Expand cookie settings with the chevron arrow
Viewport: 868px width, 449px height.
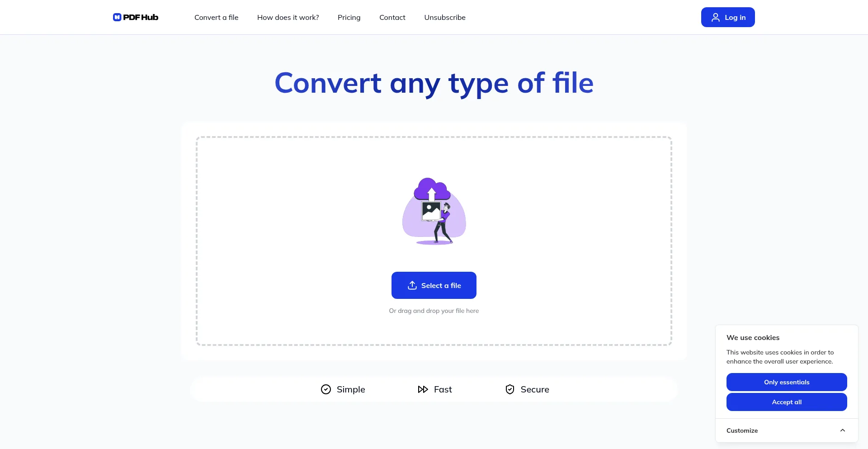tap(842, 430)
